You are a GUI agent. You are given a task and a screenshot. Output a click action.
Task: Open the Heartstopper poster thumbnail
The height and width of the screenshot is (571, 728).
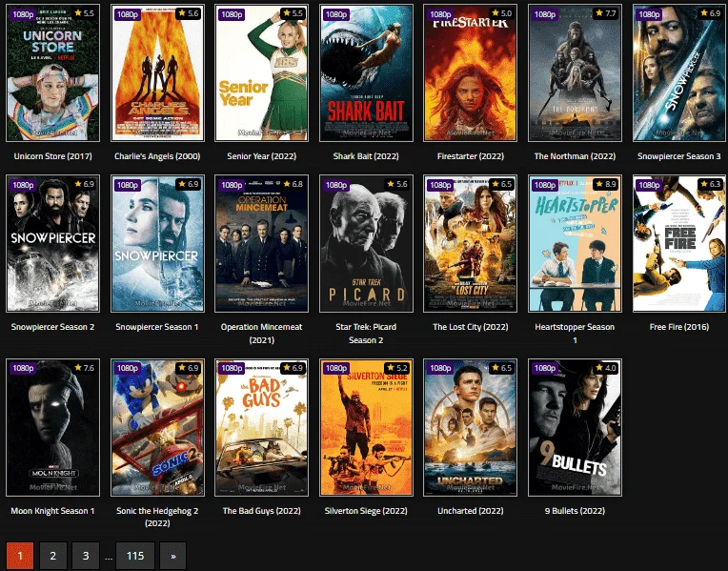(x=575, y=243)
